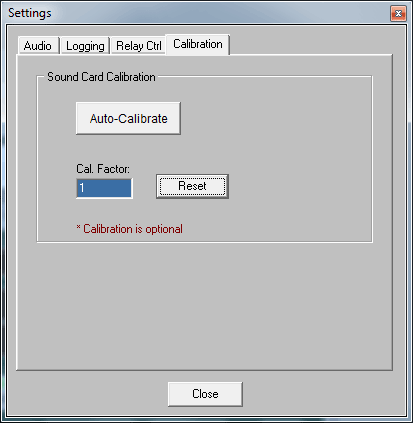
Task: Focus the Cal. Factor input field
Action: point(104,188)
